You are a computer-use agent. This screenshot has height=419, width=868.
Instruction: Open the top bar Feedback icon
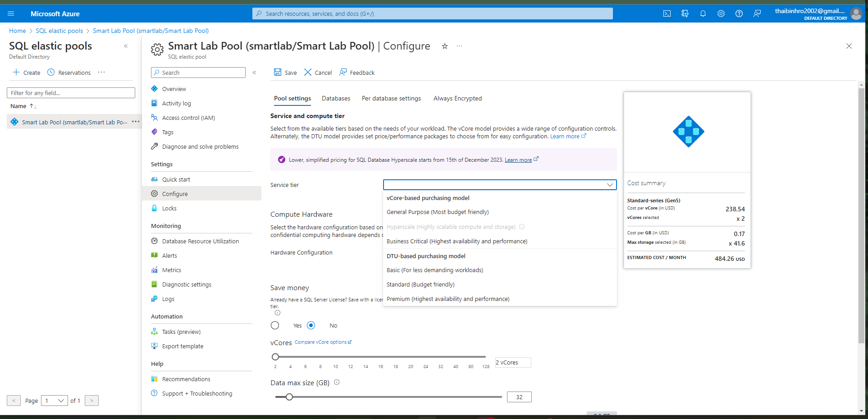[x=757, y=14]
